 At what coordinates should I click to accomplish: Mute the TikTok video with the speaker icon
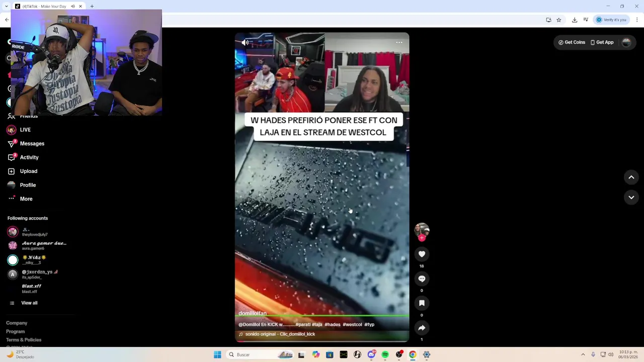point(245,43)
